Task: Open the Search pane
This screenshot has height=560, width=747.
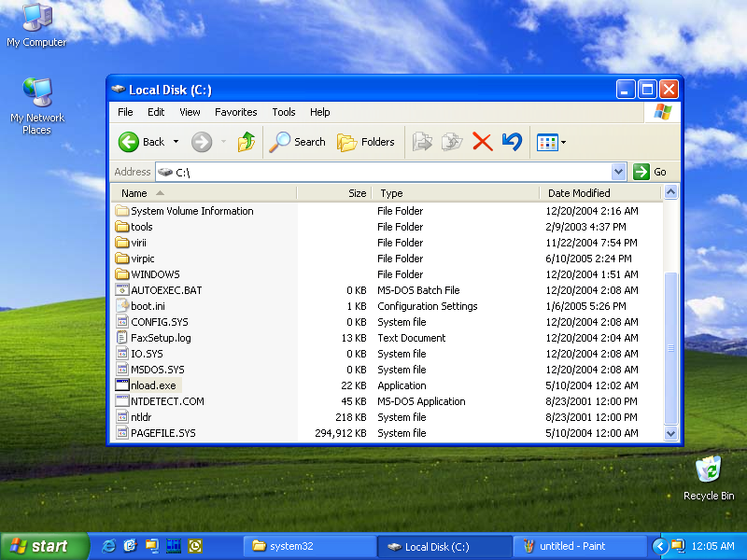Action: coord(297,142)
